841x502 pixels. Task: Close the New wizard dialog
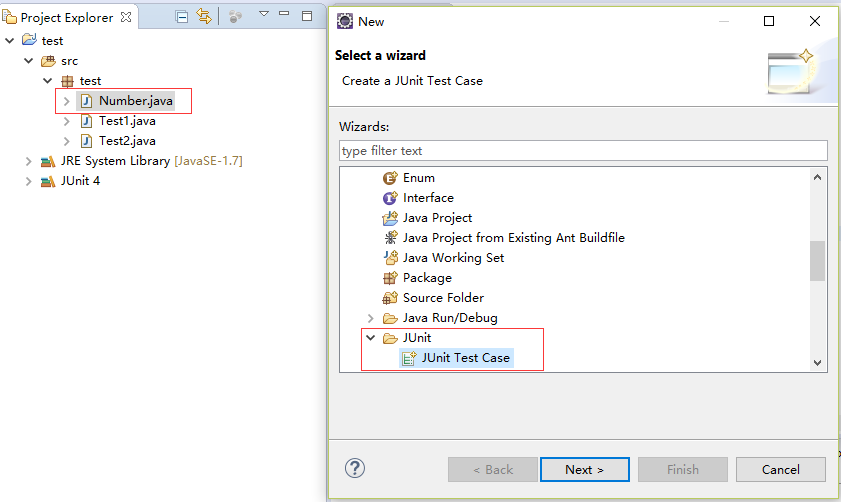[x=815, y=21]
